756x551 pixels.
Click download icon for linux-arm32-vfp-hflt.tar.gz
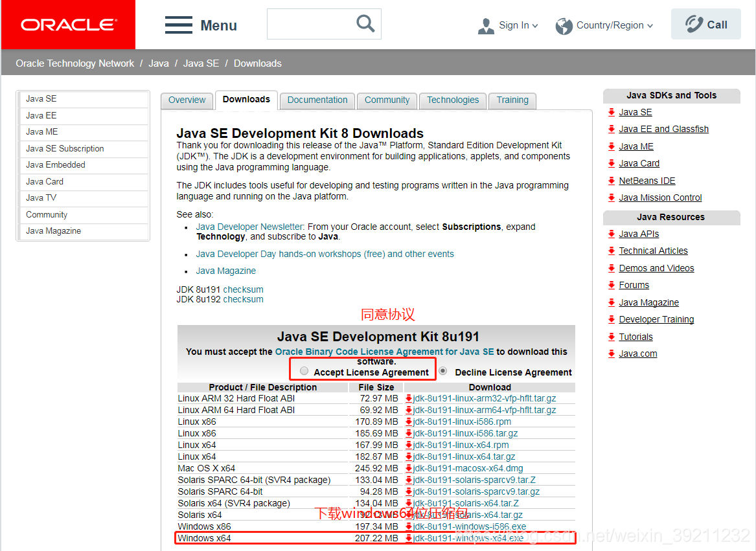click(x=409, y=398)
